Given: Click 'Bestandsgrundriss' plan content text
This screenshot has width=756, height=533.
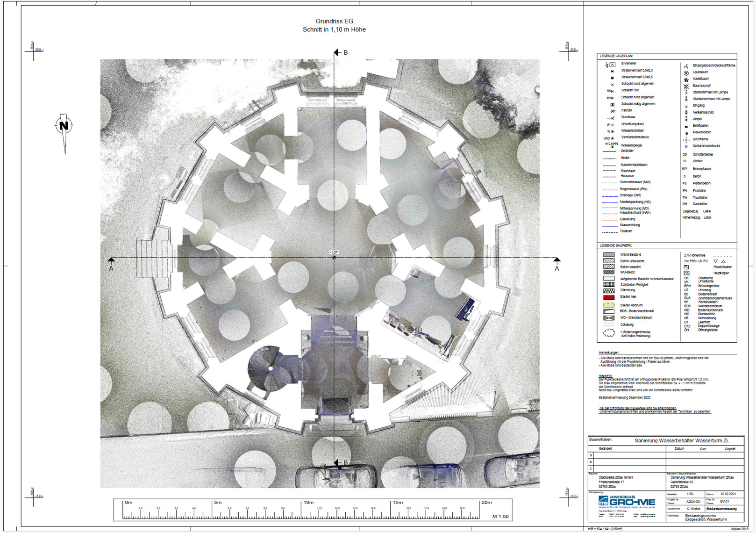Looking at the screenshot, I should pyautogui.click(x=700, y=516).
